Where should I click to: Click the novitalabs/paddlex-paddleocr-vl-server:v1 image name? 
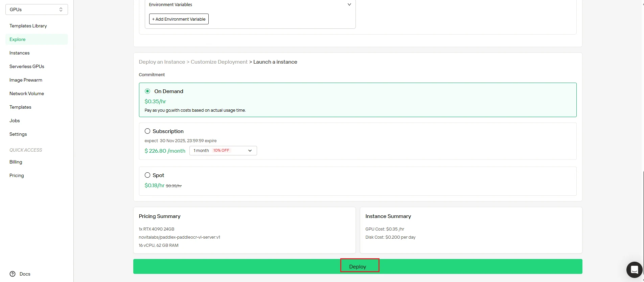(x=179, y=237)
